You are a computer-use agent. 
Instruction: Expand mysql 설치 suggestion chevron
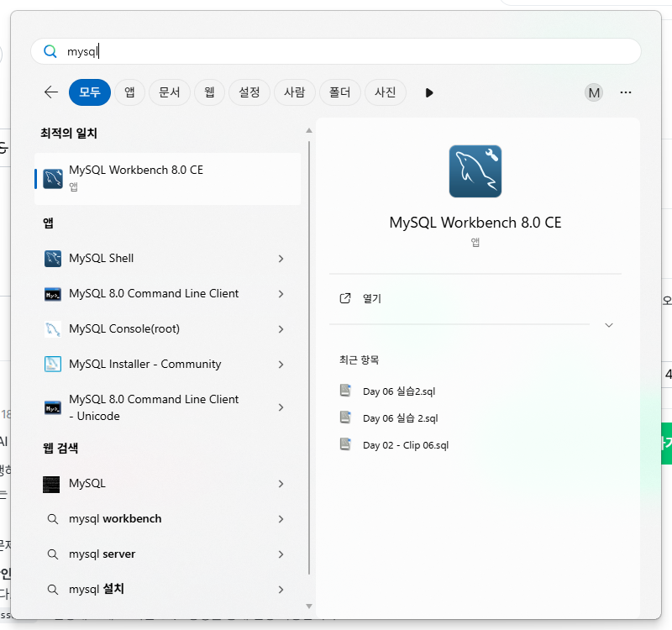tap(281, 590)
